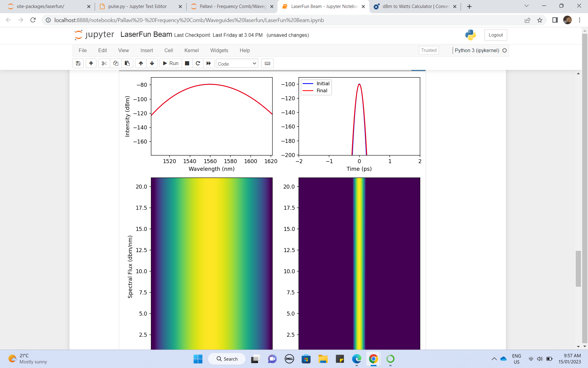This screenshot has height=368, width=588.
Task: Copy selected cells with copy icon
Action: click(x=115, y=63)
